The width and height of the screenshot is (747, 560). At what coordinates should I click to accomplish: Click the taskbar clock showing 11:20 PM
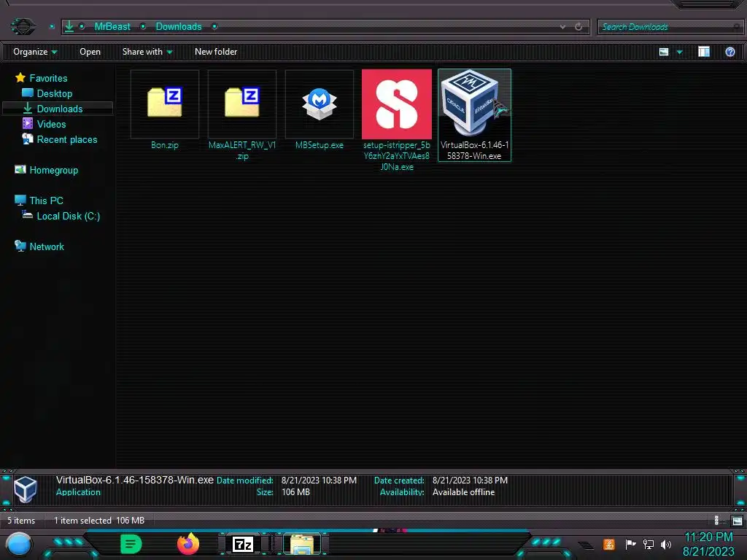(708, 537)
